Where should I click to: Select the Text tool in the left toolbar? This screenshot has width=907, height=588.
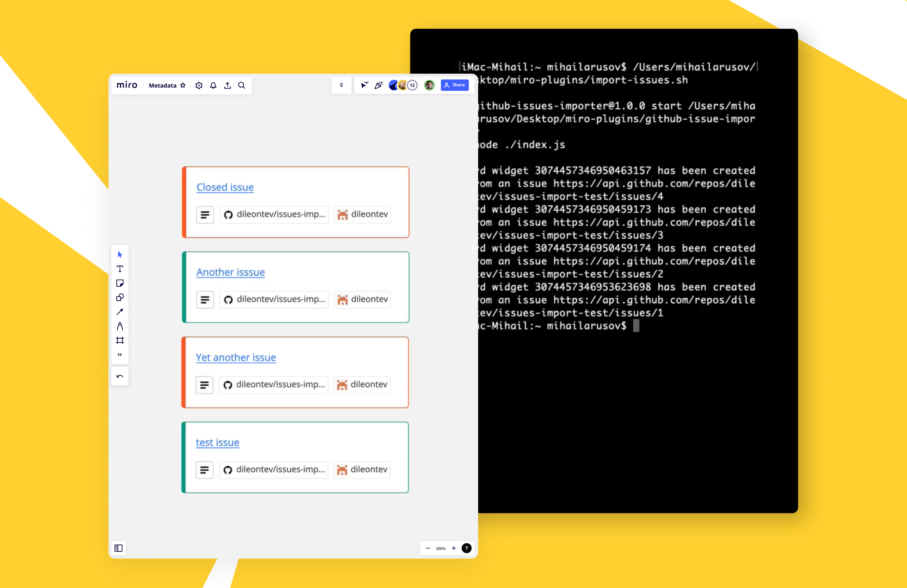(x=120, y=269)
